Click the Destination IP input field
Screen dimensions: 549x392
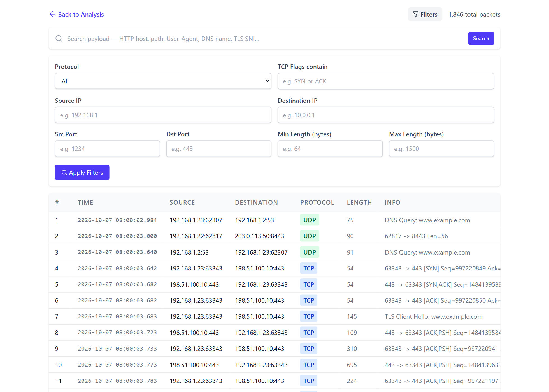(386, 115)
